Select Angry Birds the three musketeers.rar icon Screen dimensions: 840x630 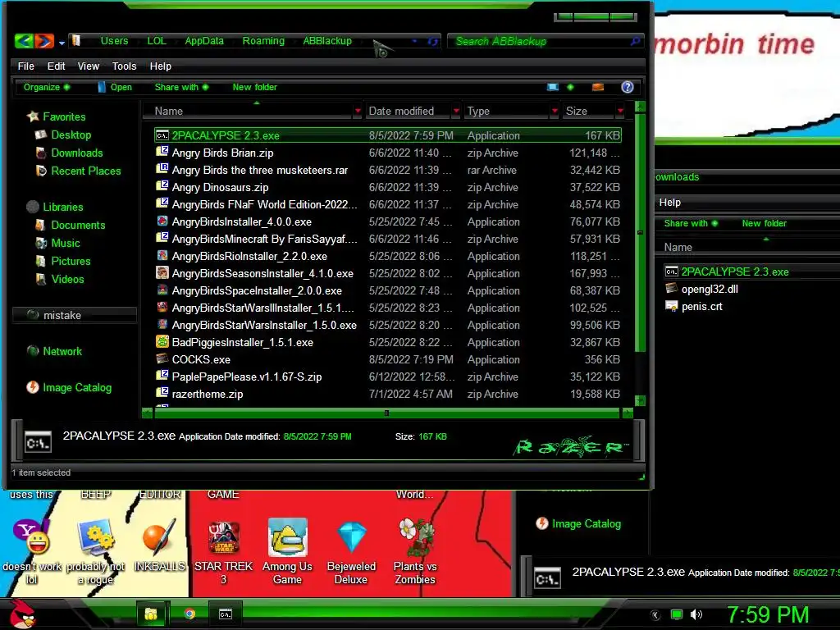[162, 169]
